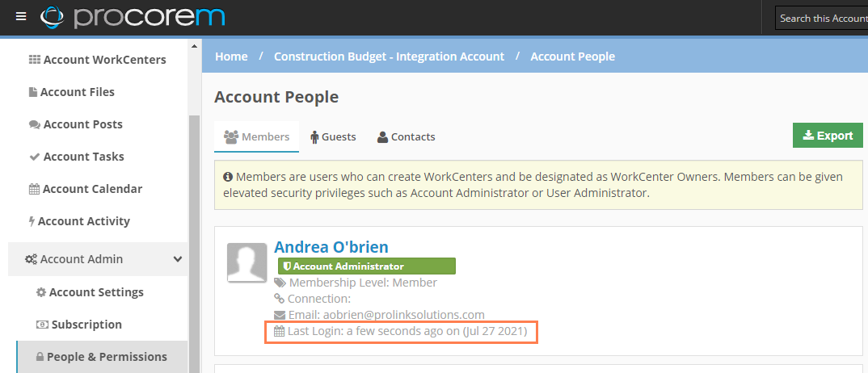Click the People & Permissions lock icon
This screenshot has height=373, width=868.
point(40,357)
